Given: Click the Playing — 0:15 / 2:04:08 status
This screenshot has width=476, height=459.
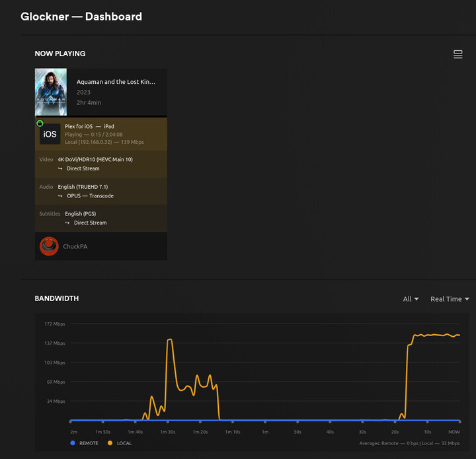Looking at the screenshot, I should tap(93, 134).
